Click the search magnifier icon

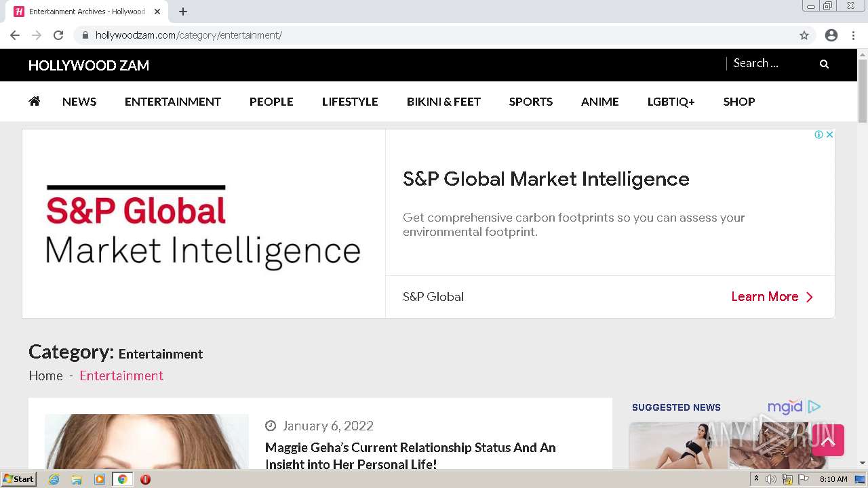click(x=825, y=64)
